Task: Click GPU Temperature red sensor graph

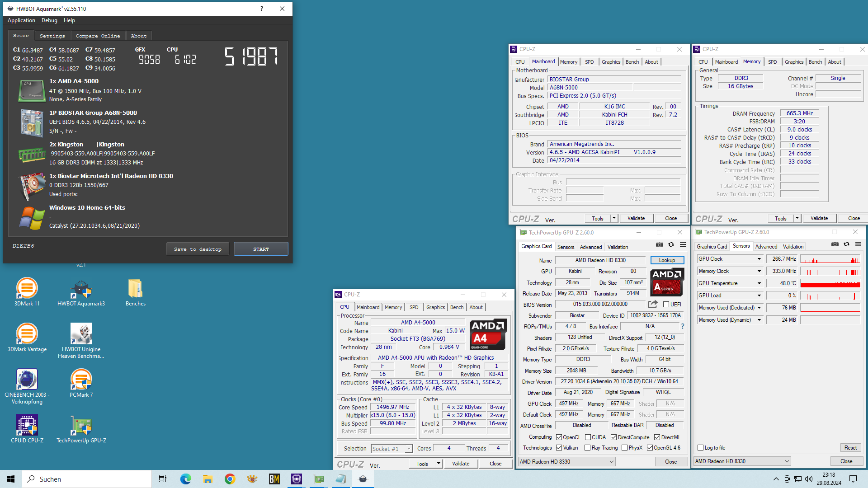Action: [x=830, y=283]
